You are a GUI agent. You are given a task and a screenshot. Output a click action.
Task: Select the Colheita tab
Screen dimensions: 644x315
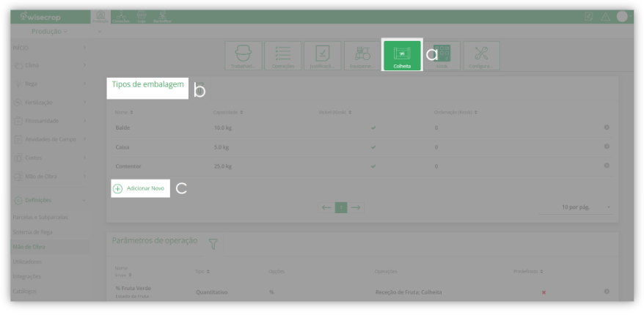[402, 56]
